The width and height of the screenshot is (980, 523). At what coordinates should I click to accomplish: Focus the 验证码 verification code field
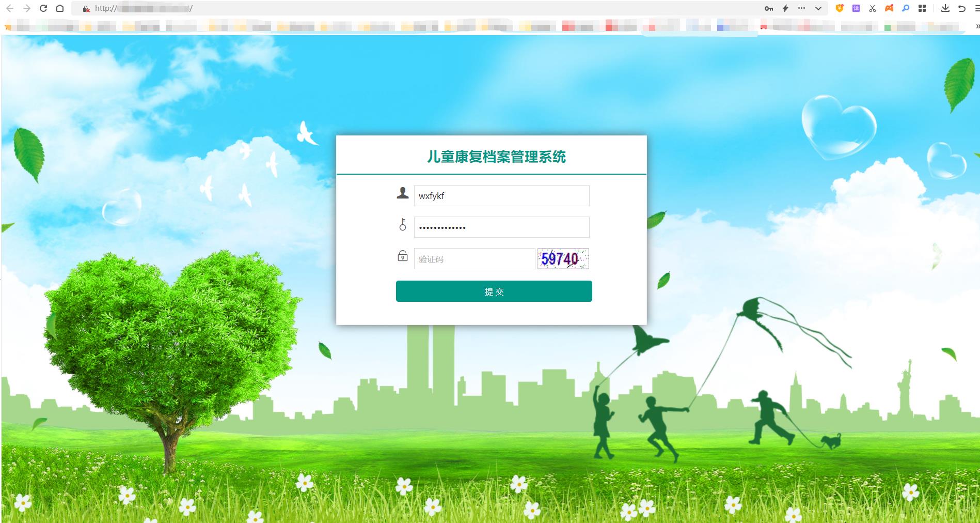click(474, 258)
